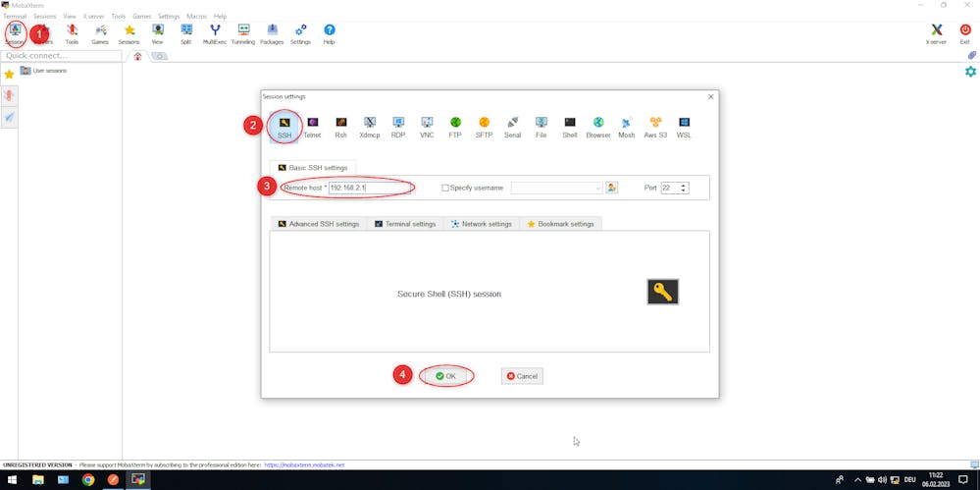
Task: Confirm with the OK button
Action: pos(446,376)
